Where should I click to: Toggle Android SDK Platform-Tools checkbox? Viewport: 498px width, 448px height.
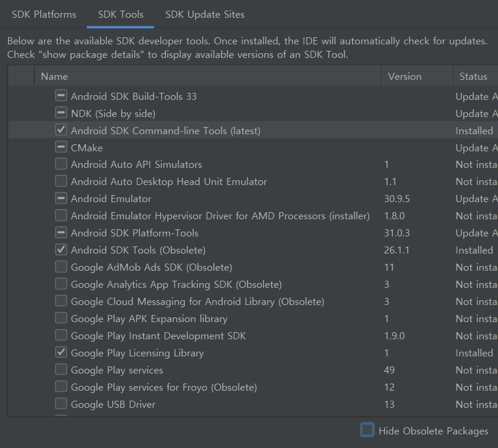pyautogui.click(x=61, y=233)
